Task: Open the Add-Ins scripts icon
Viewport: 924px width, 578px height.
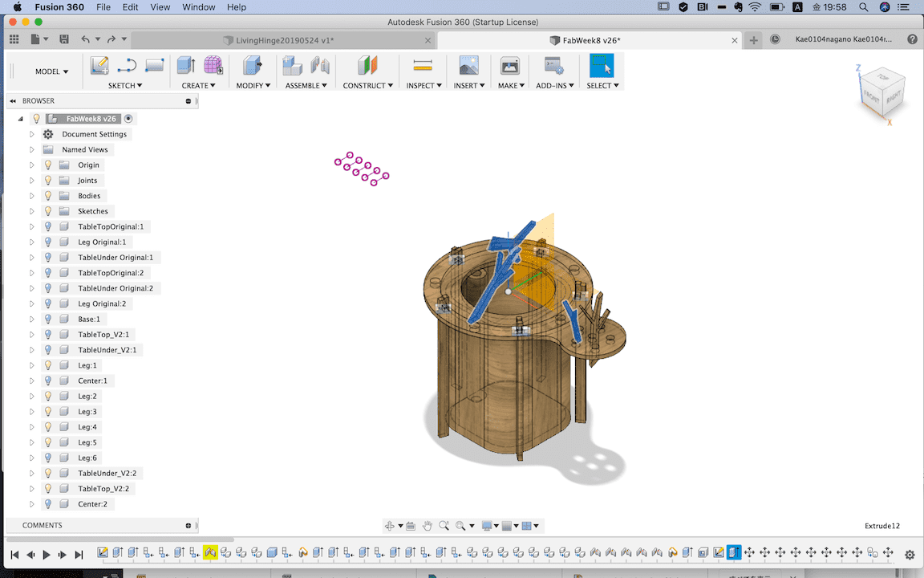Action: pos(554,66)
